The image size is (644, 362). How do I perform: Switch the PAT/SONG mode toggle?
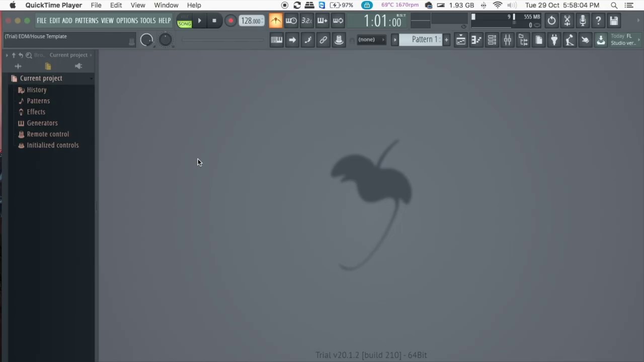[x=185, y=21]
